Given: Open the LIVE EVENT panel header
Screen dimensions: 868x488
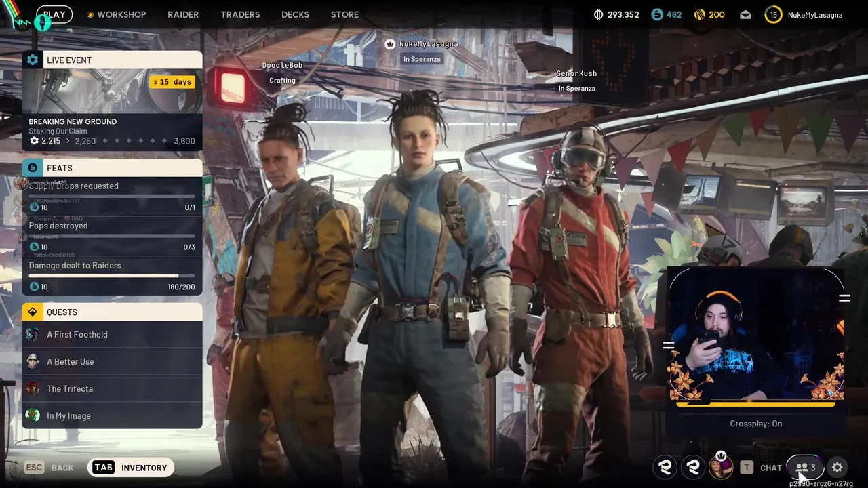Looking at the screenshot, I should click(x=112, y=60).
